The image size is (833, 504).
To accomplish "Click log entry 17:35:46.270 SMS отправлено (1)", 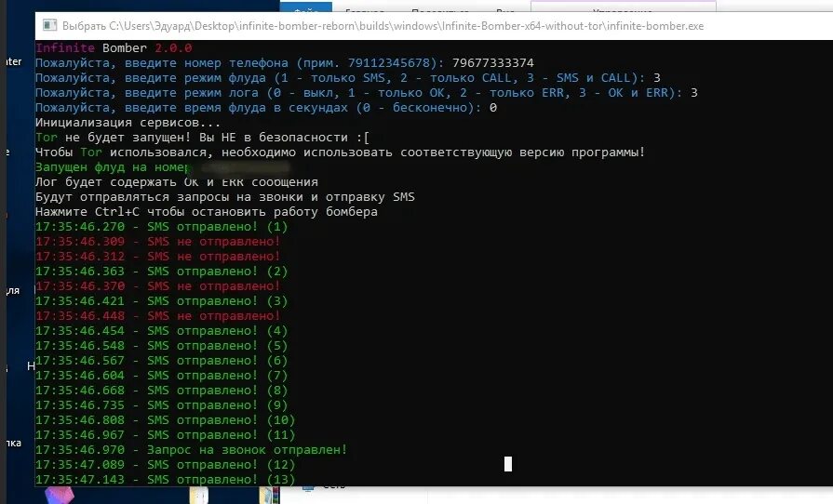I will pos(162,227).
